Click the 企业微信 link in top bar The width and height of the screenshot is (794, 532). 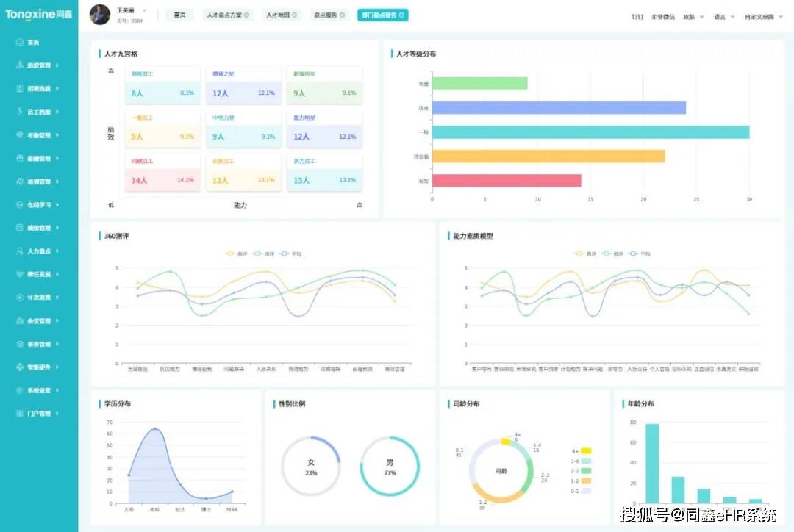pyautogui.click(x=662, y=16)
